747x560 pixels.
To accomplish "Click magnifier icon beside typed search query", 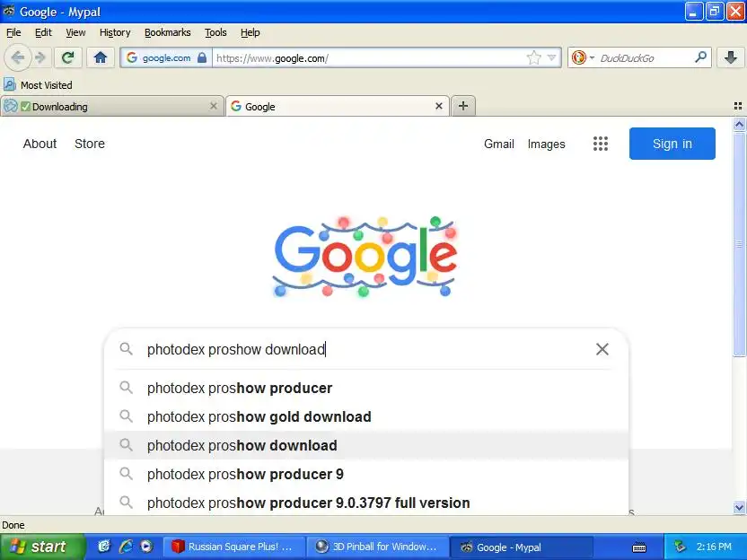I will pos(126,348).
